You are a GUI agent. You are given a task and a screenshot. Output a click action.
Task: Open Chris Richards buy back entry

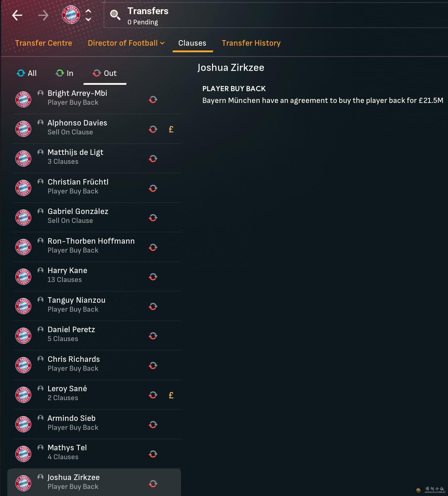(x=97, y=365)
